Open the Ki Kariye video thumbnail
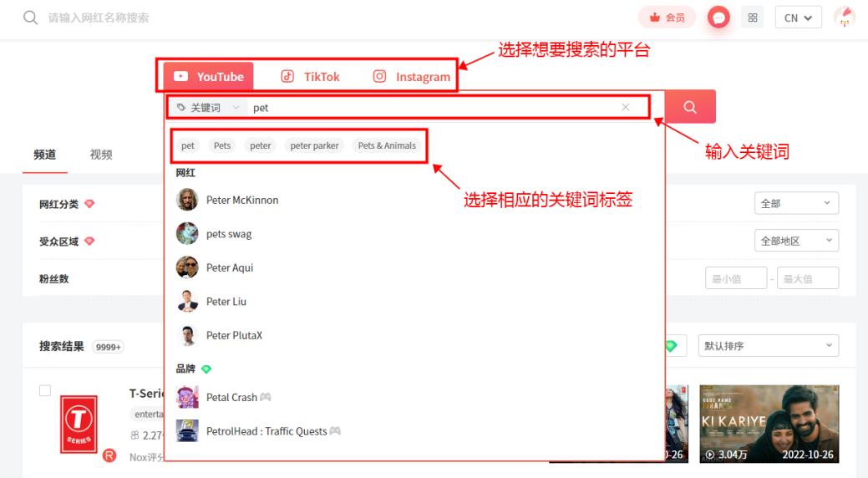The height and width of the screenshot is (478, 868). 769,424
